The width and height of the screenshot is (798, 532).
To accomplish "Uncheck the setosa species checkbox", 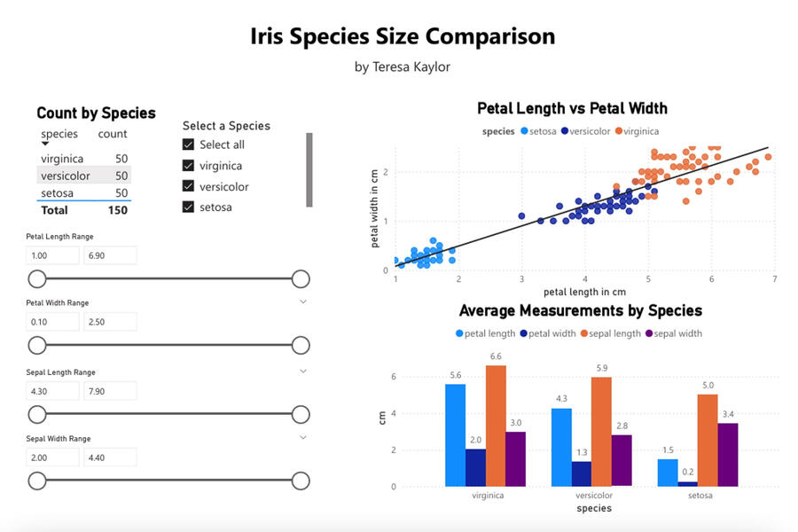I will click(188, 207).
